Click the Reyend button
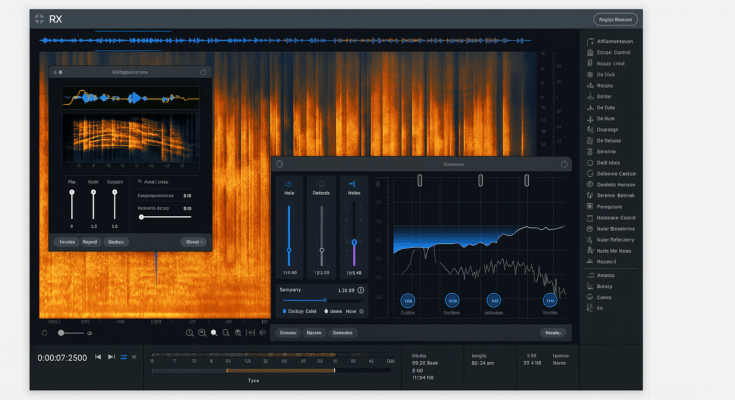735x400 pixels. click(x=90, y=242)
